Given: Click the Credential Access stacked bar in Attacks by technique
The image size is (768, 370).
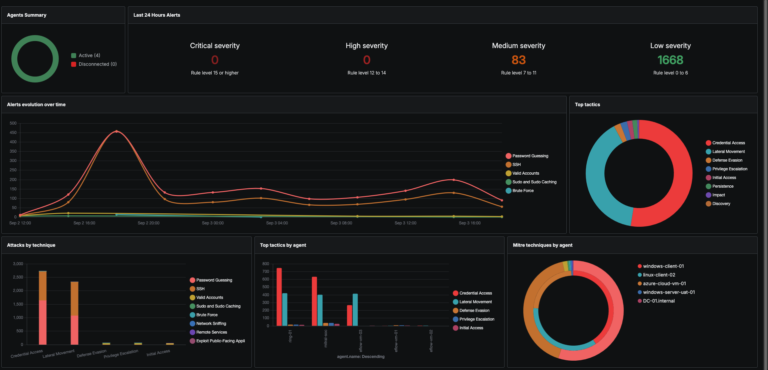Looking at the screenshot, I should pyautogui.click(x=43, y=307).
